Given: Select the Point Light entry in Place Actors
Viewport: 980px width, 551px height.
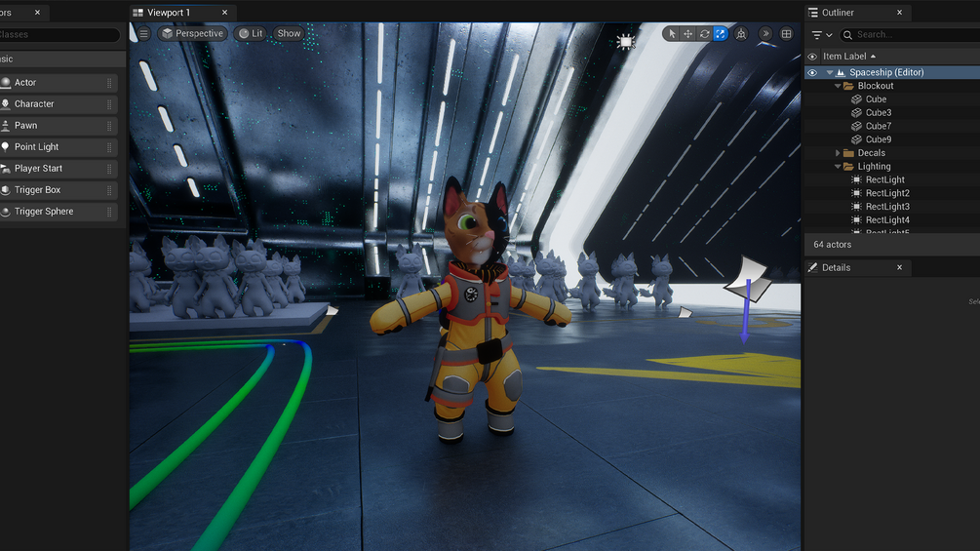Looking at the screenshot, I should pyautogui.click(x=59, y=147).
